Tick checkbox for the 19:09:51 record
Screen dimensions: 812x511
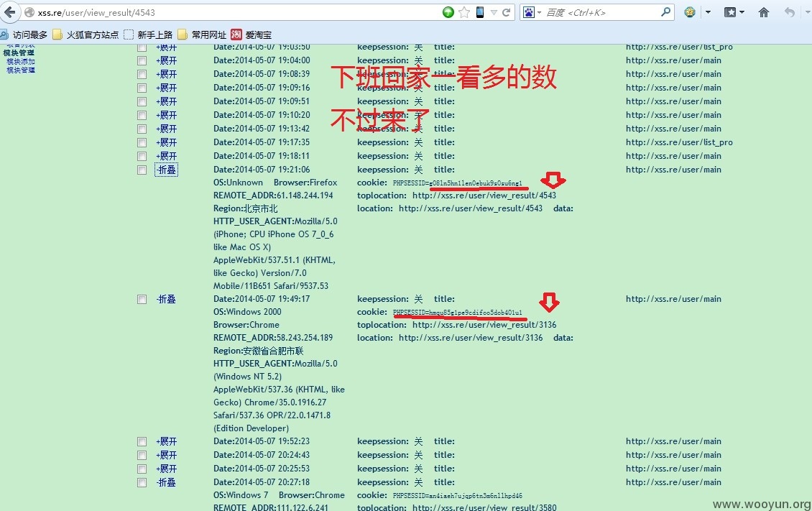tap(142, 101)
